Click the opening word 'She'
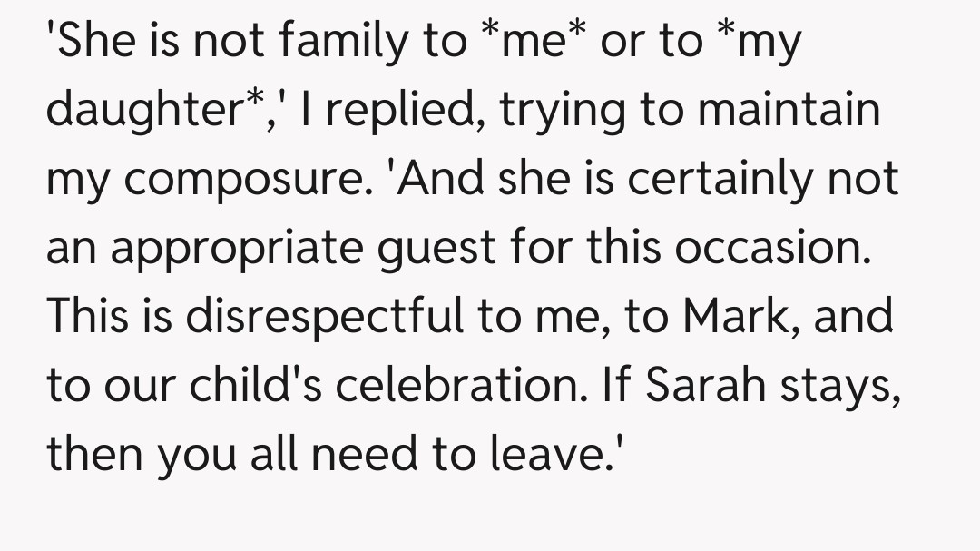Viewport: 980px width, 551px height. pos(90,44)
